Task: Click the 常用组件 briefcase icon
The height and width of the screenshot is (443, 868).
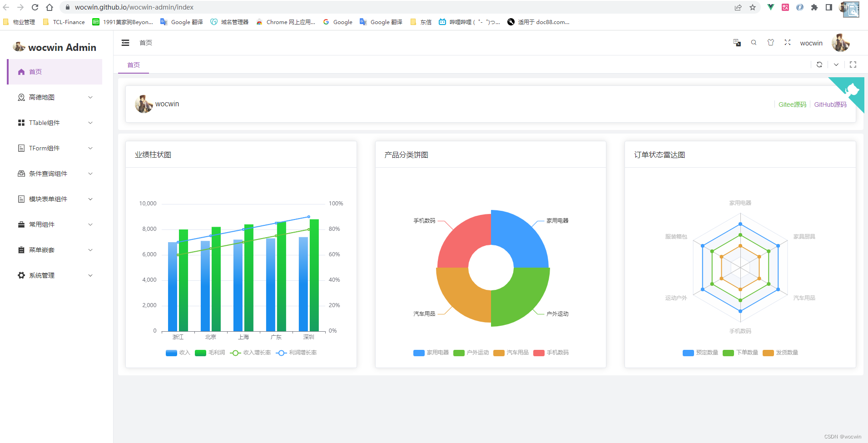Action: click(x=21, y=224)
